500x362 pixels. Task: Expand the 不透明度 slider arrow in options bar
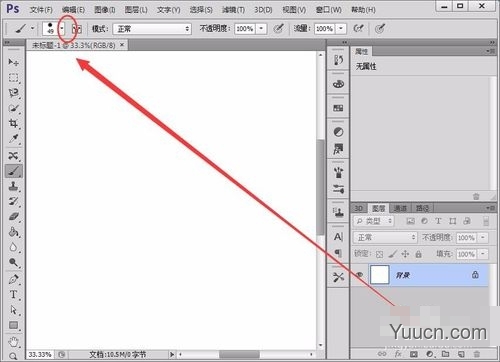261,29
